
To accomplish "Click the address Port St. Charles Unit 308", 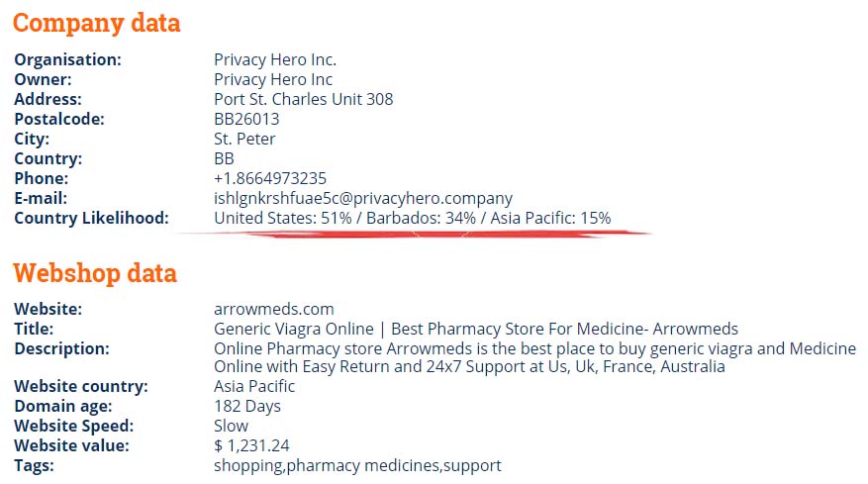I will click(x=304, y=99).
